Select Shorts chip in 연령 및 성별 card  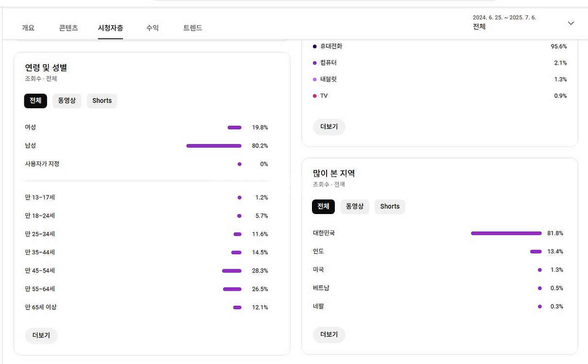click(x=102, y=101)
